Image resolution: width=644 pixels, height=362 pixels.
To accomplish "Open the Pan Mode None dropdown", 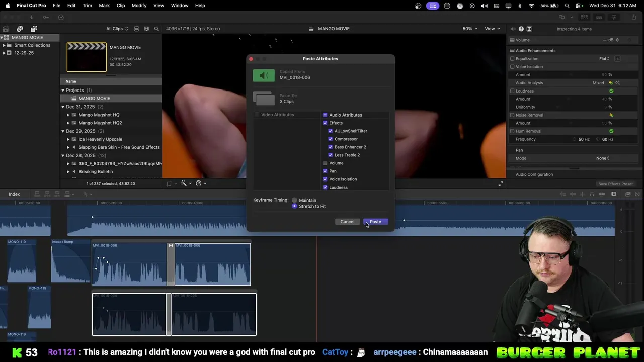I will (x=603, y=158).
